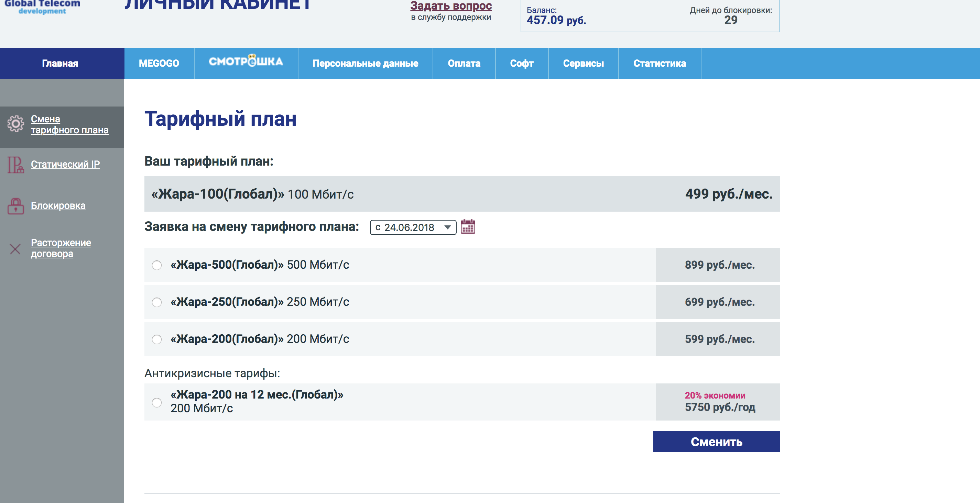
Task: Click the padlock blocking icon
Action: 15,206
